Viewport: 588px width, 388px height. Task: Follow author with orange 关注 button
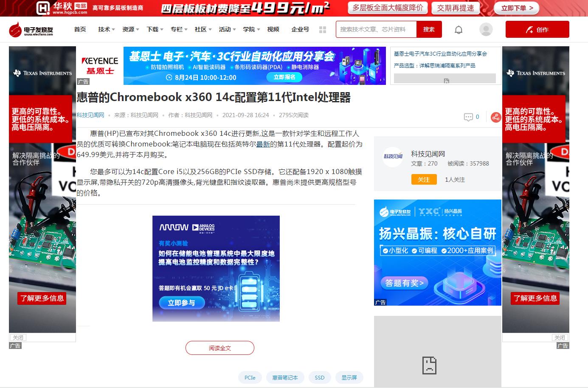coord(424,180)
